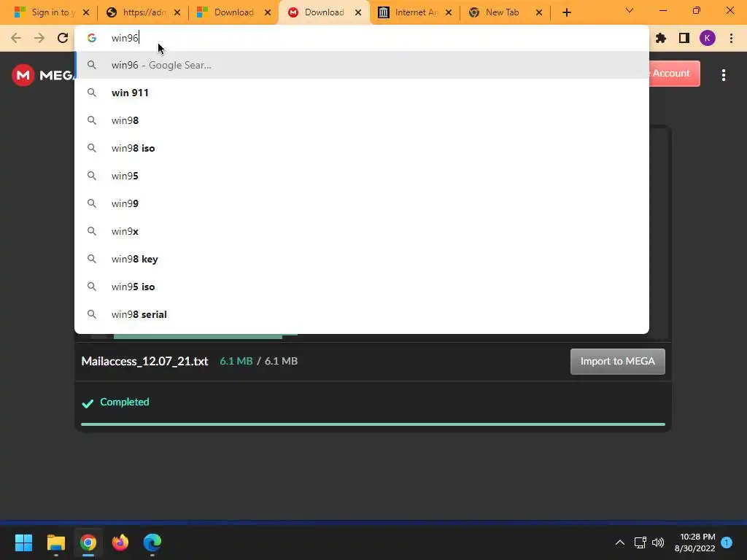Pick the suggestion reading exactly win95
Screen dimensions: 747x560
click(362, 176)
